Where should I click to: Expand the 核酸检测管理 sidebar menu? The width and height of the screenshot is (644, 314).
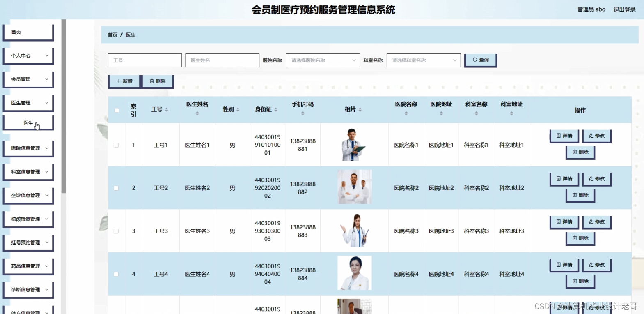coord(28,219)
